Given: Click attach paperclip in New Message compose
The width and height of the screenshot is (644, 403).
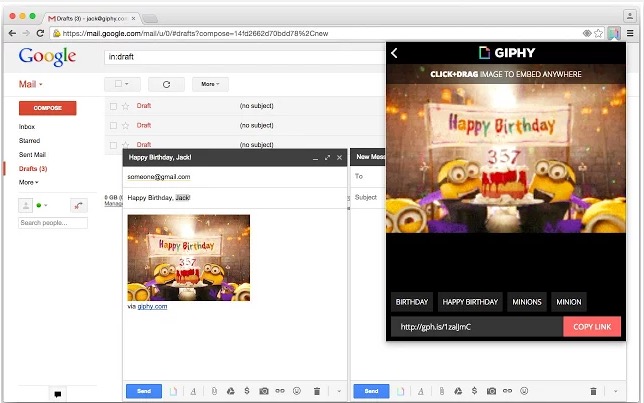Looking at the screenshot, I should (442, 391).
